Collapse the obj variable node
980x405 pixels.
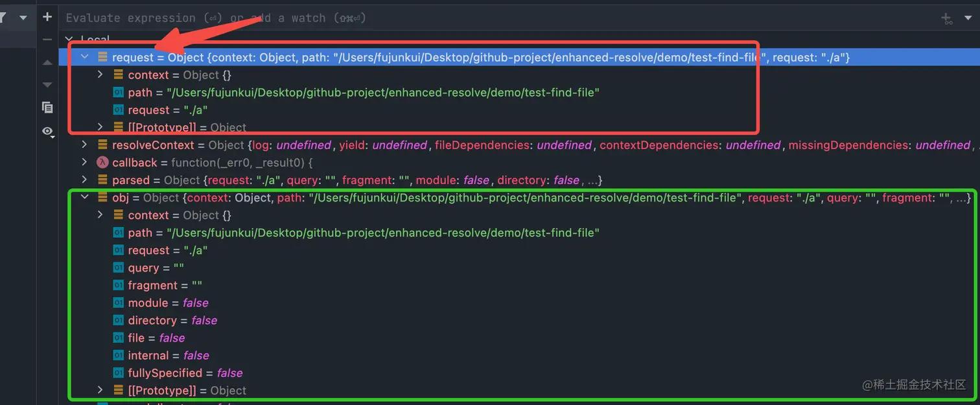point(85,198)
